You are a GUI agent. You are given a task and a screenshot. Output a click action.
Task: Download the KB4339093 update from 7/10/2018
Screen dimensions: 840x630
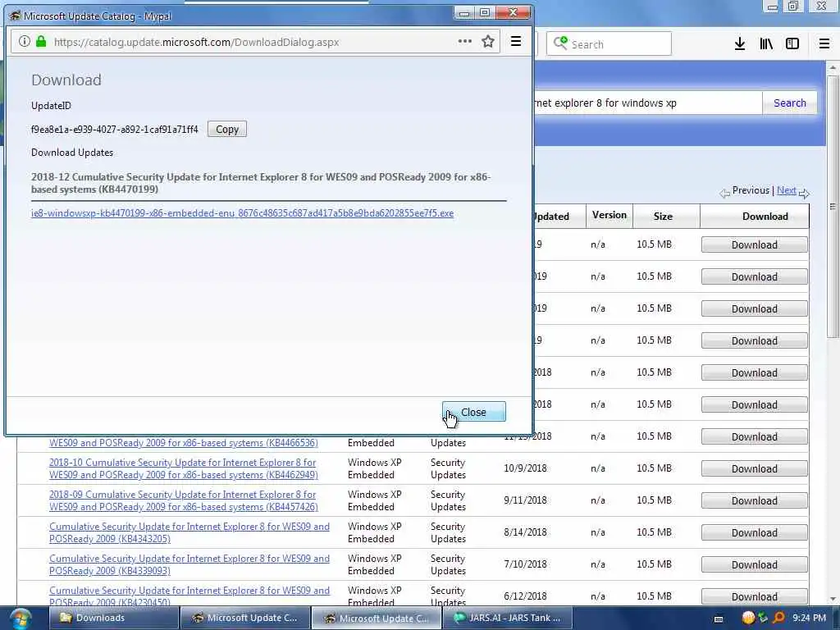755,564
